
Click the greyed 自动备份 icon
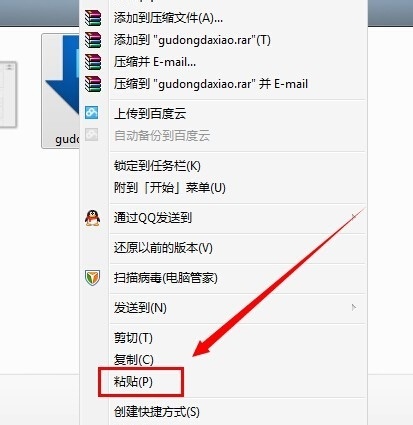click(92, 135)
